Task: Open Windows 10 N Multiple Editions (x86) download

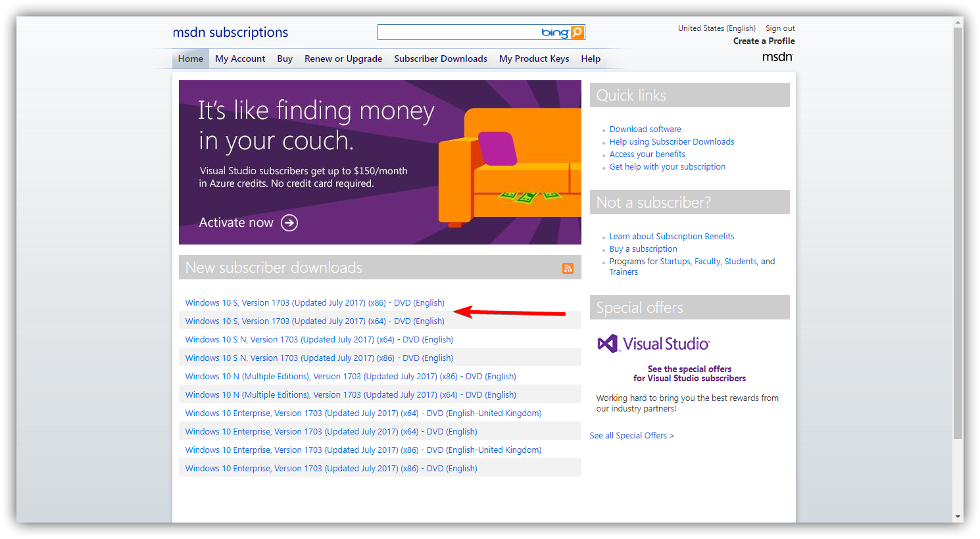Action: 351,377
